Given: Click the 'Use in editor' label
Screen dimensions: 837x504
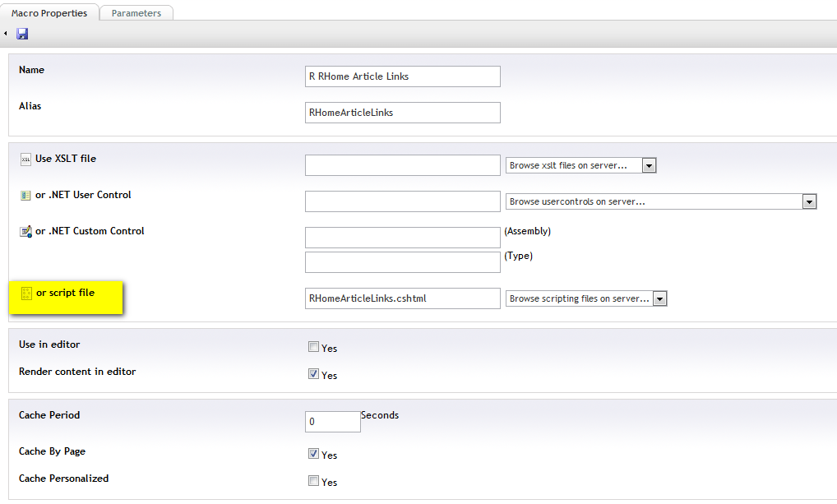Looking at the screenshot, I should coord(49,344).
